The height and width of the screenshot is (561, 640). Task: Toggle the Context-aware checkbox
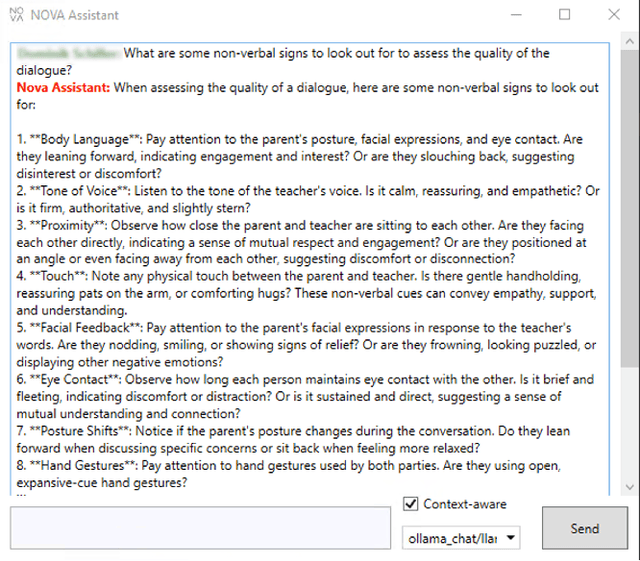pos(410,504)
